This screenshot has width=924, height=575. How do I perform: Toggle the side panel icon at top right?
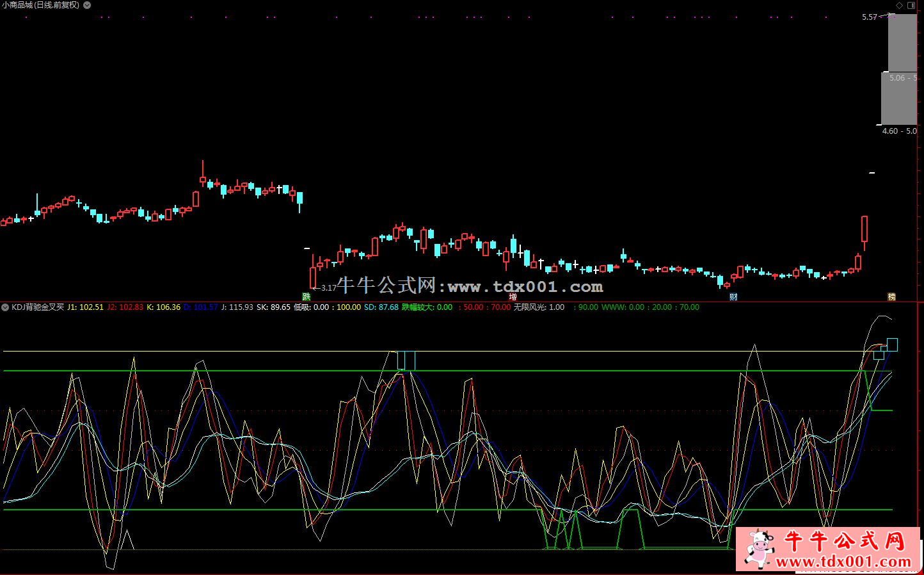(911, 5)
